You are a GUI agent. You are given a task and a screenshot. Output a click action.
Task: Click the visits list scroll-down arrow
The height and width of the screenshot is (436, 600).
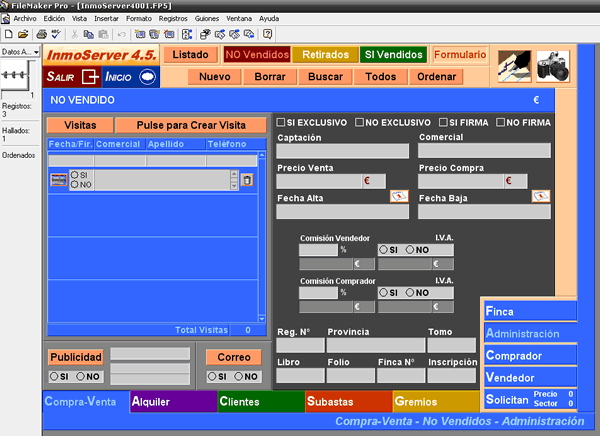pos(262,319)
